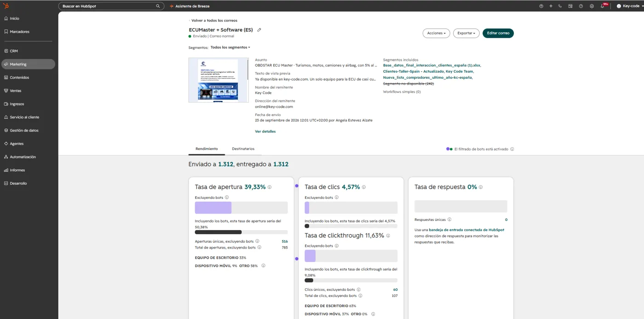The width and height of the screenshot is (644, 319).
Task: Click the dark open rate including bots bar
Action: tap(218, 232)
